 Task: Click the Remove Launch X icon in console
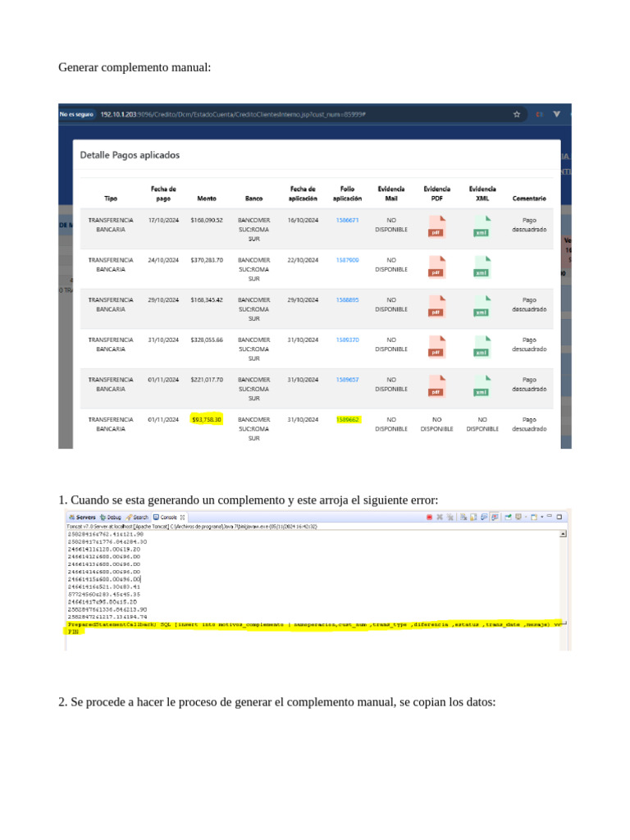[x=440, y=517]
